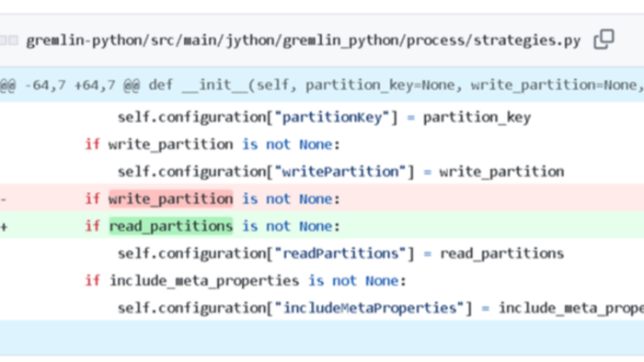This screenshot has width=644, height=362.
Task: Click the 'if include_meta_properties is not None:' line
Action: 246,281
